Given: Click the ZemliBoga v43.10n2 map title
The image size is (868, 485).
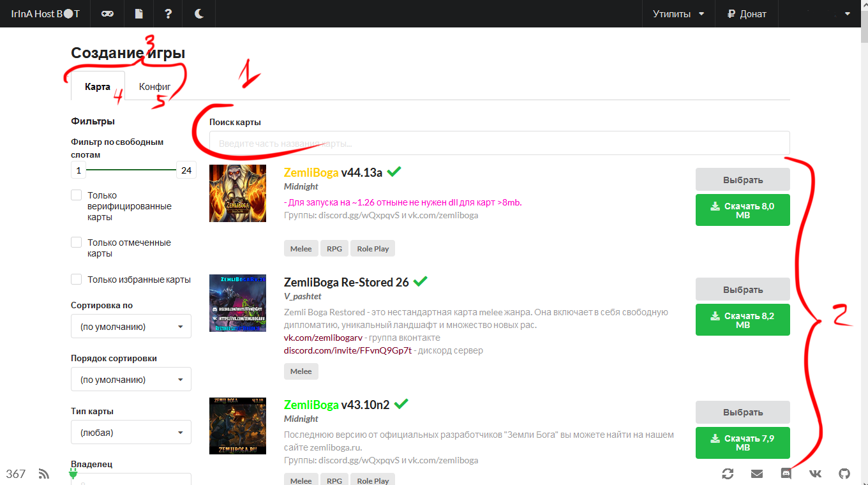Looking at the screenshot, I should [x=337, y=405].
